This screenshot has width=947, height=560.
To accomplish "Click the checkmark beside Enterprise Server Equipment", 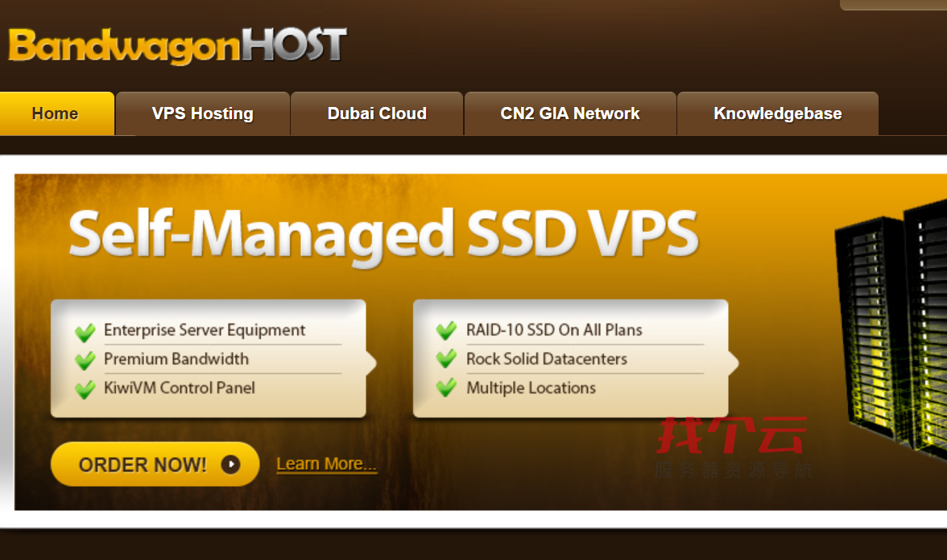I will click(x=85, y=331).
